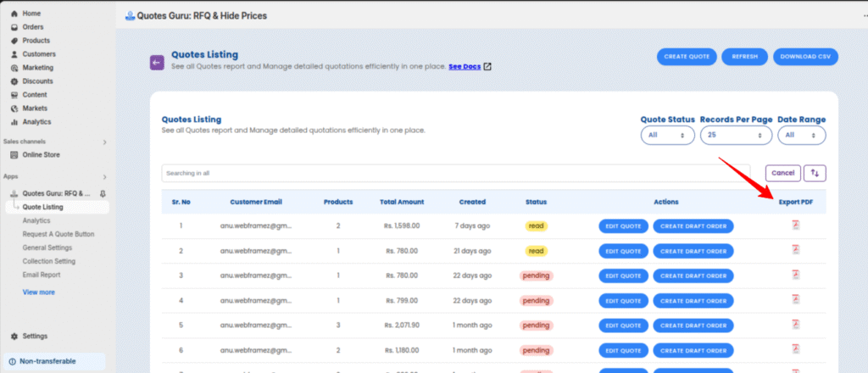Click the Download CSV button

click(805, 57)
